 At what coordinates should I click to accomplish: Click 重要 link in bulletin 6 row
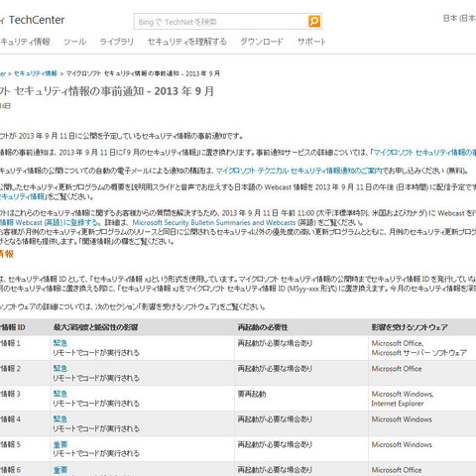pyautogui.click(x=60, y=470)
